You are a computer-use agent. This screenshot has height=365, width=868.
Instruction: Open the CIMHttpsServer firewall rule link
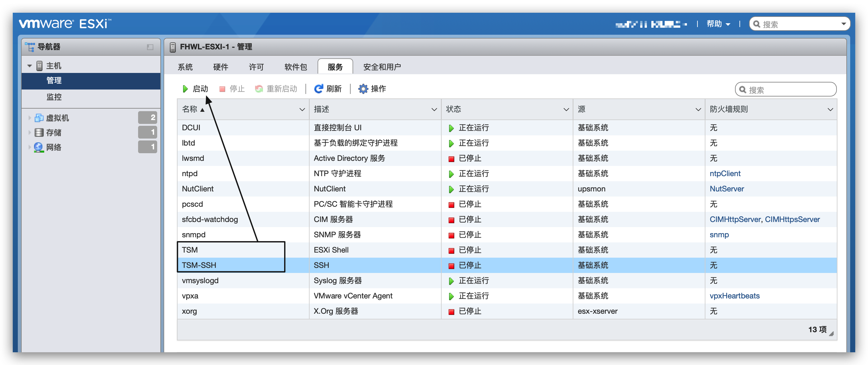point(792,219)
